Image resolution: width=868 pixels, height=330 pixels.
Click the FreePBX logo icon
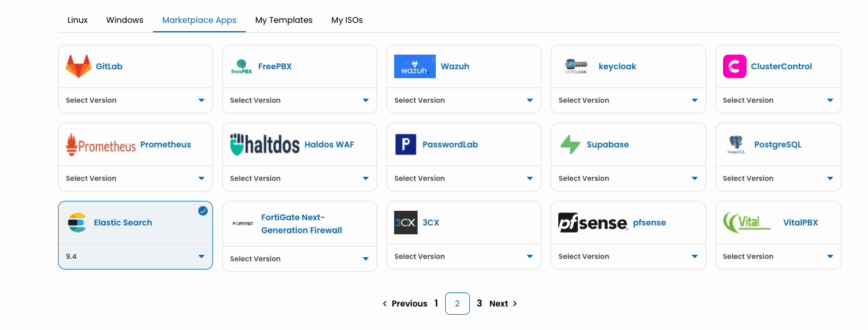coord(242,66)
